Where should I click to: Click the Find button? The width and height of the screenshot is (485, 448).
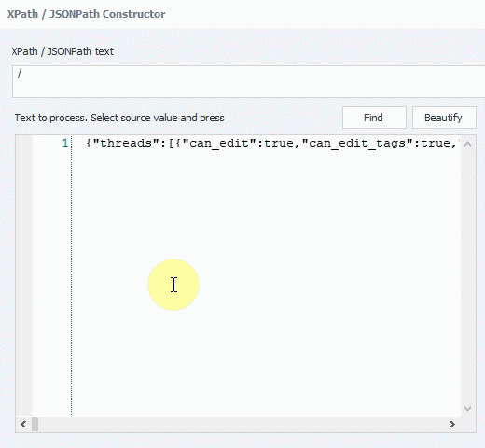[x=374, y=118]
